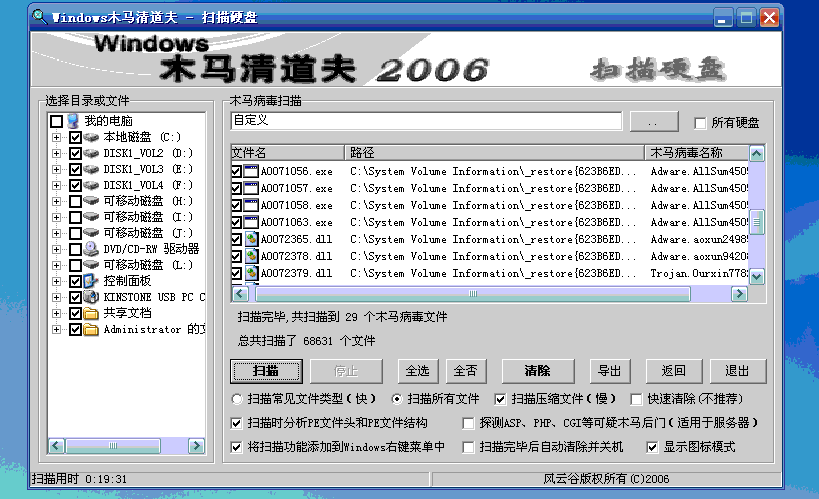The height and width of the screenshot is (499, 819).
Task: Enable 快速清除 (不推荐) checkbox
Action: tap(636, 399)
